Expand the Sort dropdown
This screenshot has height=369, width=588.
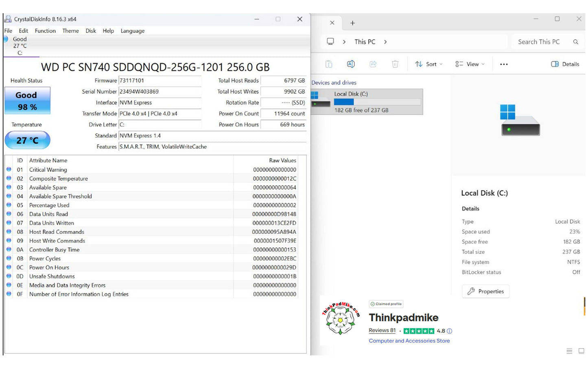click(428, 64)
